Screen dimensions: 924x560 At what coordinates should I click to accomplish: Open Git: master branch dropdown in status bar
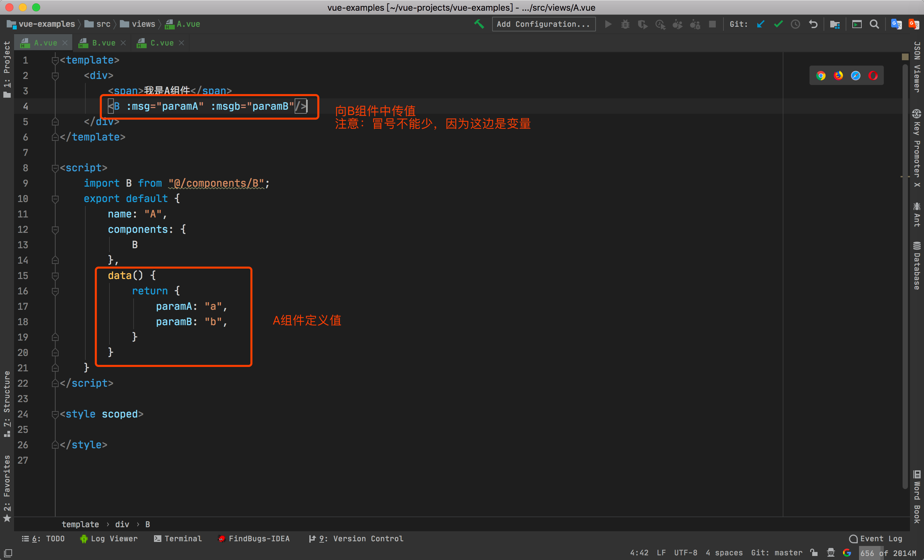click(x=777, y=553)
